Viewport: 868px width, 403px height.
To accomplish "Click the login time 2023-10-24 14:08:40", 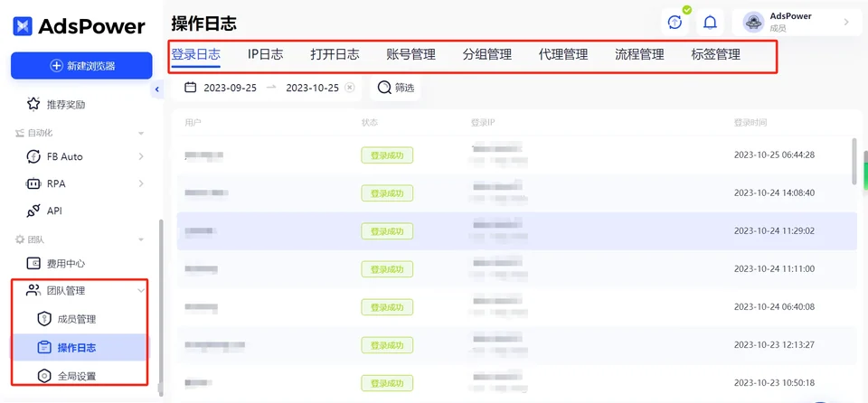I will pyautogui.click(x=775, y=192).
